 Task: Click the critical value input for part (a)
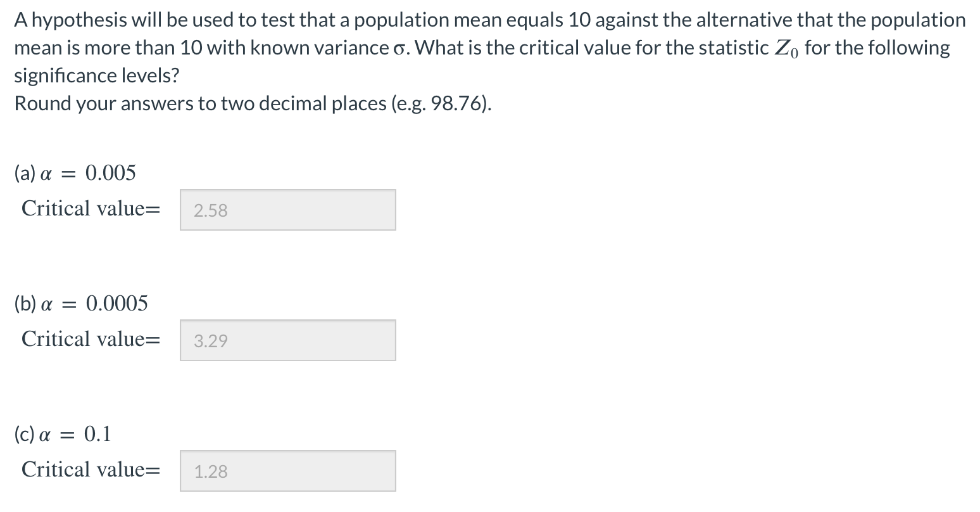(x=287, y=210)
